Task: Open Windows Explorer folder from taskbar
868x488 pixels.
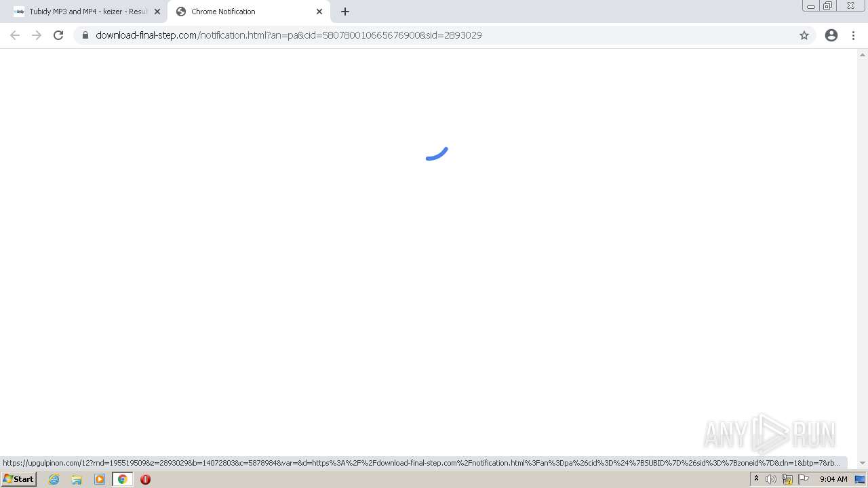Action: pos(77,479)
